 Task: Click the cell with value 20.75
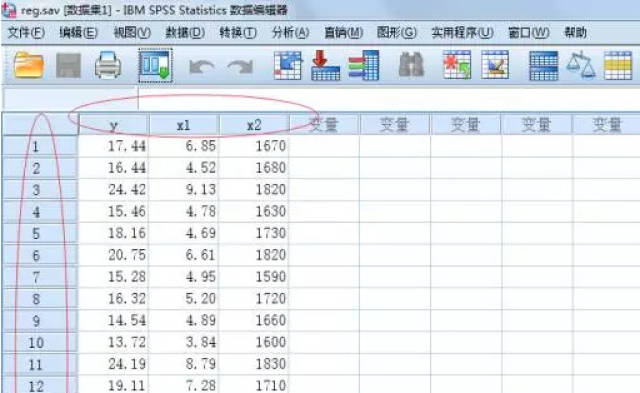coord(113,255)
